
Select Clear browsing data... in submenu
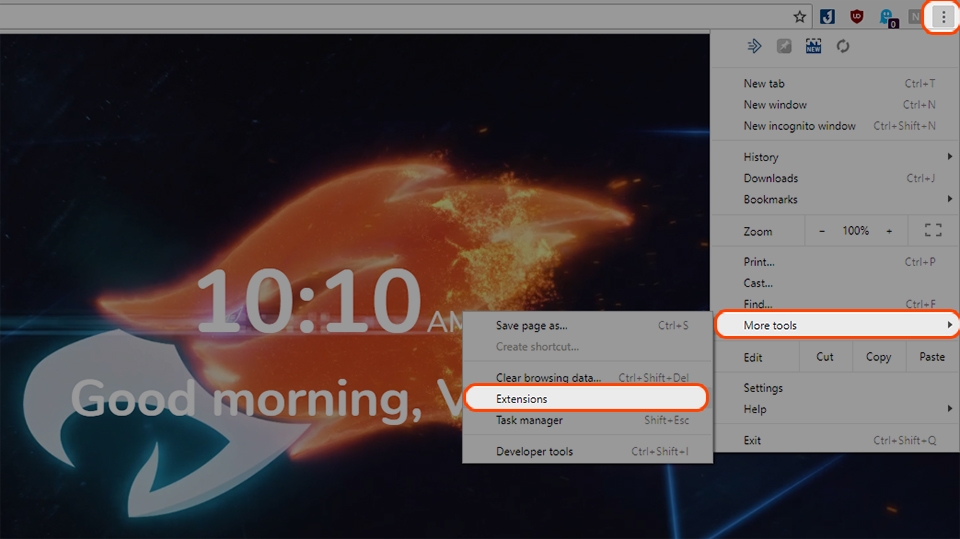click(x=588, y=377)
